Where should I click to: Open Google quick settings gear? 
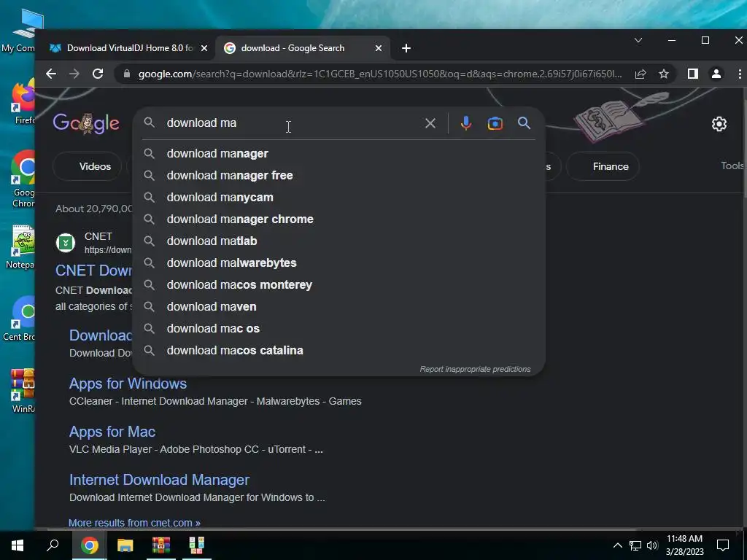click(719, 124)
